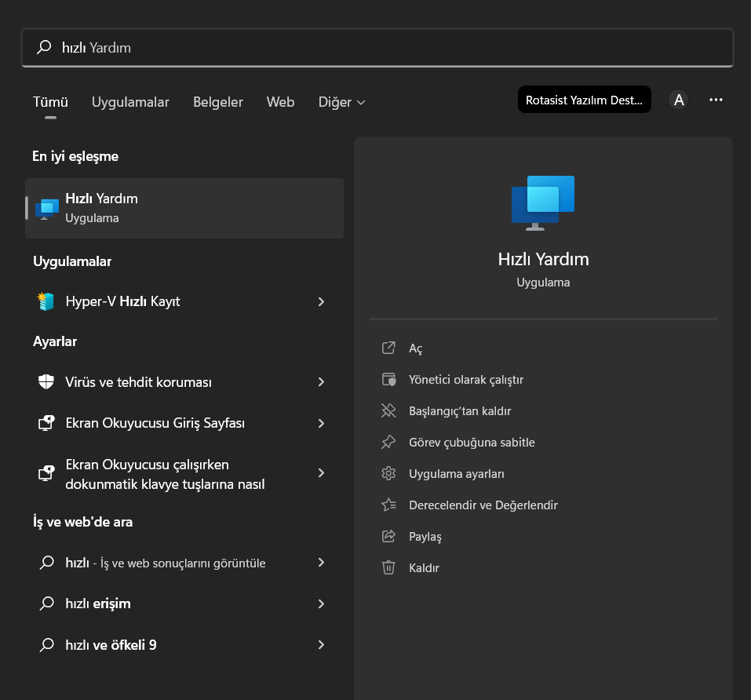This screenshot has width=751, height=700.
Task: Click the Hyper-V Hızlı Kayıt app icon
Action: coord(46,301)
